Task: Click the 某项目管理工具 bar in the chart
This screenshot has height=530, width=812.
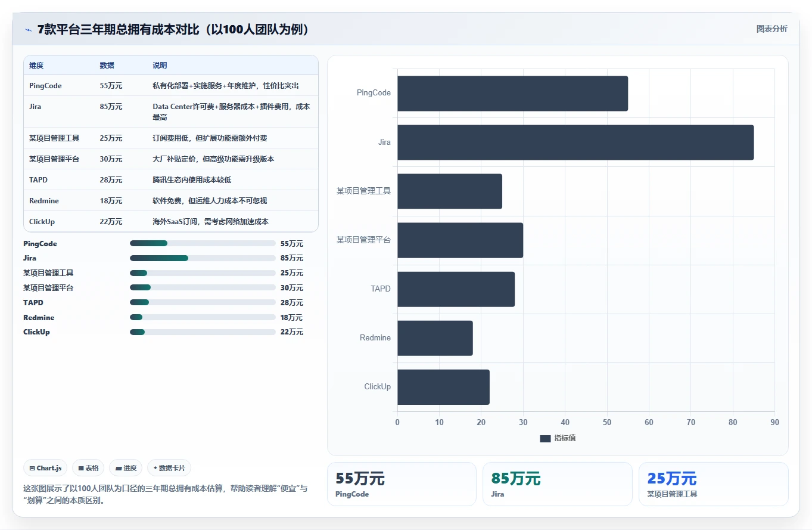Action: [x=450, y=191]
